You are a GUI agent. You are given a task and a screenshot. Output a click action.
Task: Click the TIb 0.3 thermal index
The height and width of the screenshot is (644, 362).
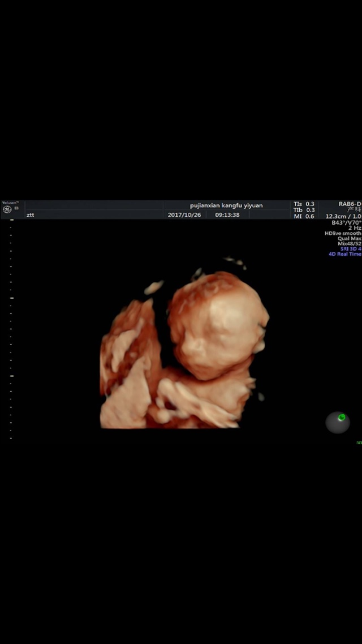point(304,210)
